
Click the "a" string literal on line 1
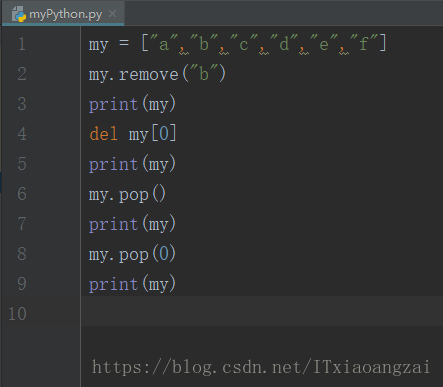click(x=164, y=43)
